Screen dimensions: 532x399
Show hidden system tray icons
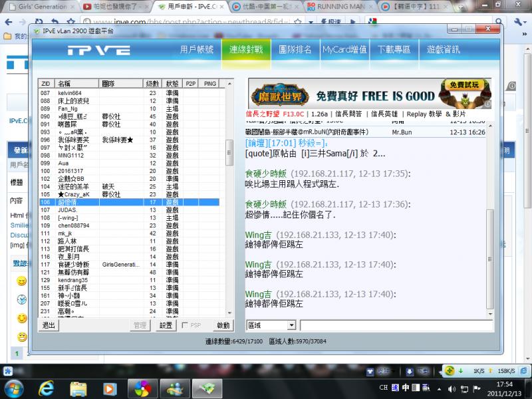[439, 389]
